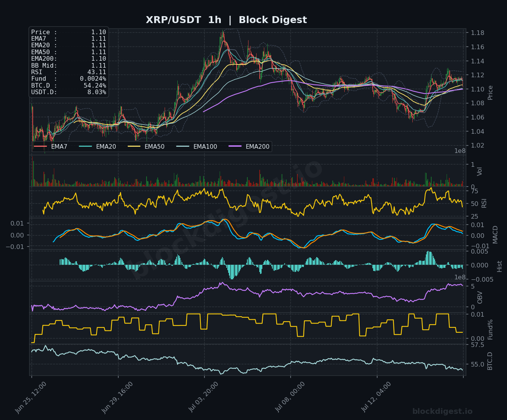Click the EMA200 1.10 info row
Screen dimensions: 507x420
coord(68,59)
